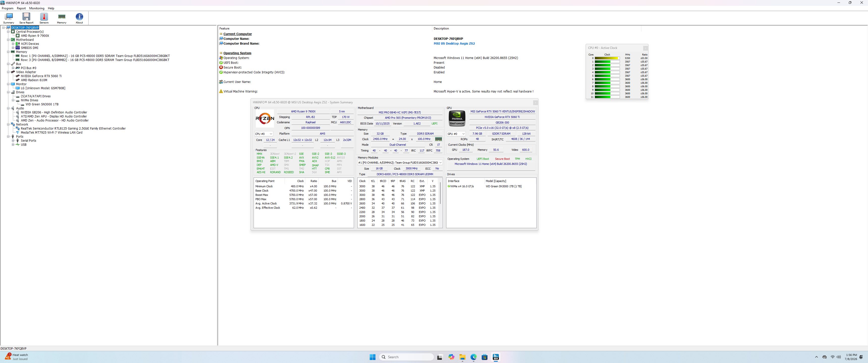Select the RealTek RTL8125 Ethernet Controller item
The image size is (868, 363).
pos(73,129)
